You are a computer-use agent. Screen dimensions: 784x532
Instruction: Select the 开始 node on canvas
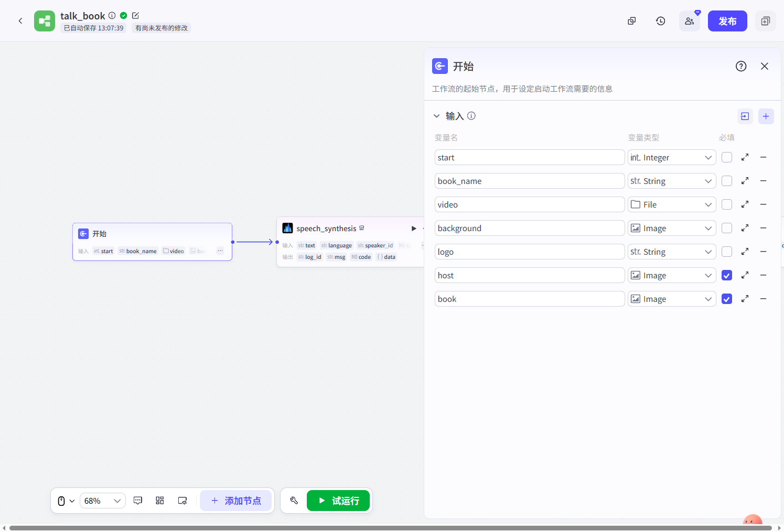[152, 242]
